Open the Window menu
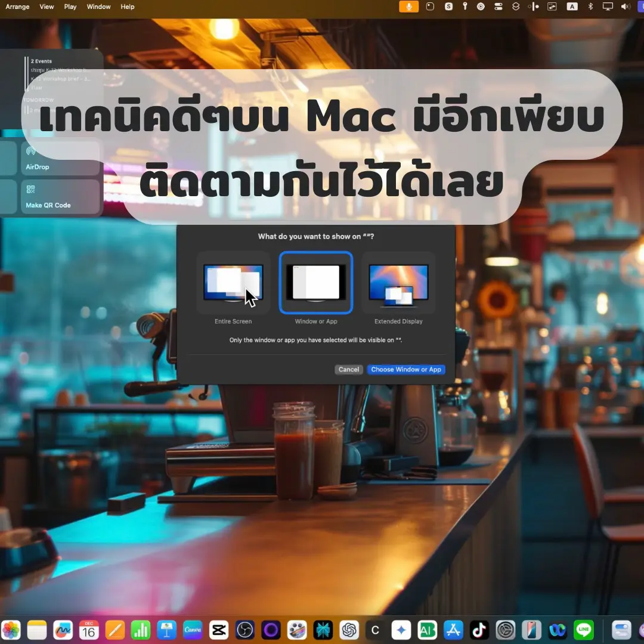 coord(98,7)
